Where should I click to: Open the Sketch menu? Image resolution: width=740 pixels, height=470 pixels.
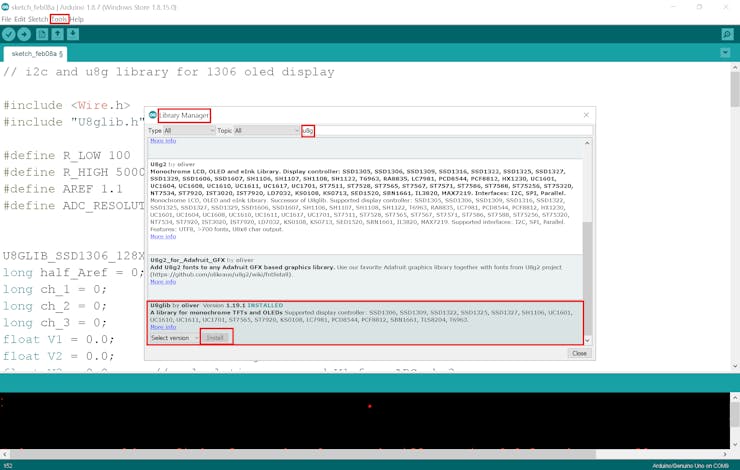tap(38, 19)
